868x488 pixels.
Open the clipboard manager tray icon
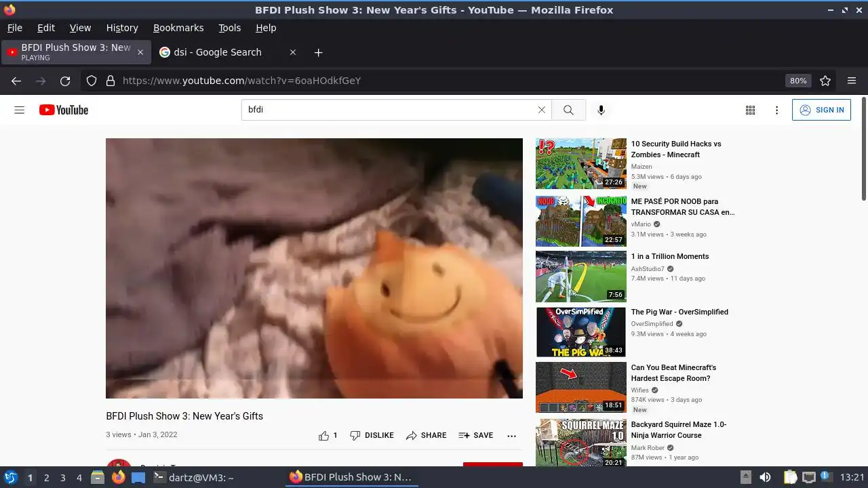pos(790,477)
